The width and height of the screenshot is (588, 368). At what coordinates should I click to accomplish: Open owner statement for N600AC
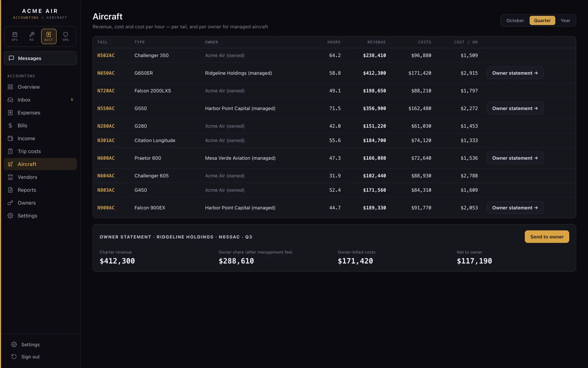(515, 158)
